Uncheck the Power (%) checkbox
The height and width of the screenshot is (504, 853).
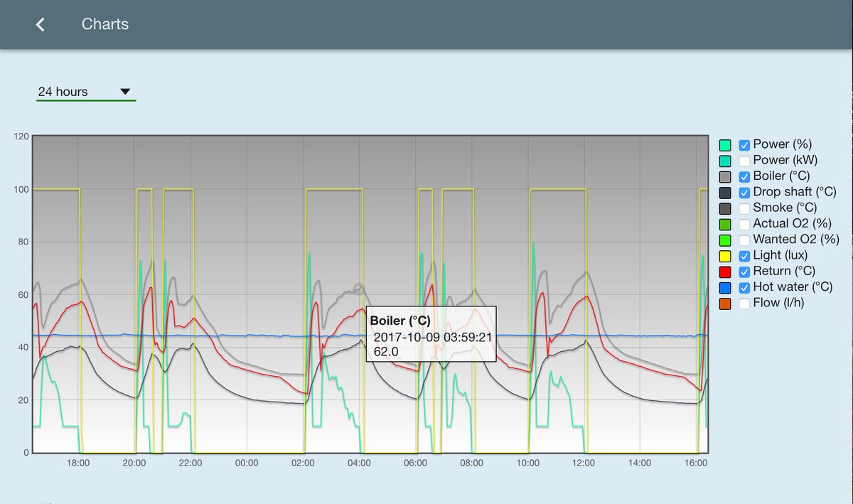coord(745,144)
